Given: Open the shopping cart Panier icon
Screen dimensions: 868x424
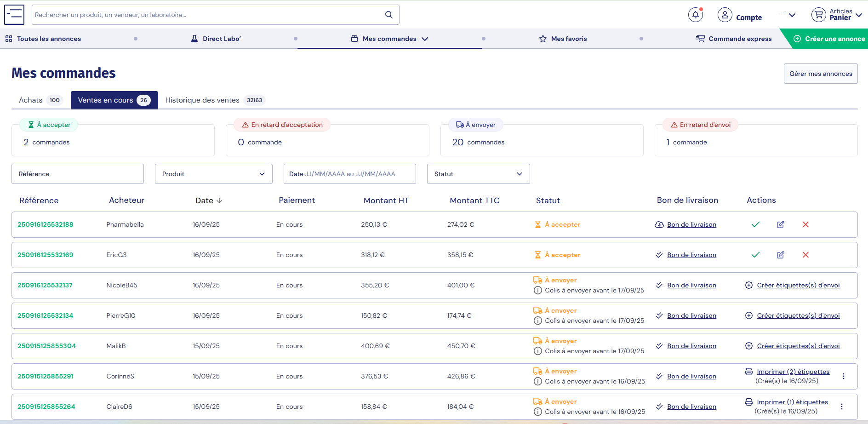Looking at the screenshot, I should [x=818, y=15].
